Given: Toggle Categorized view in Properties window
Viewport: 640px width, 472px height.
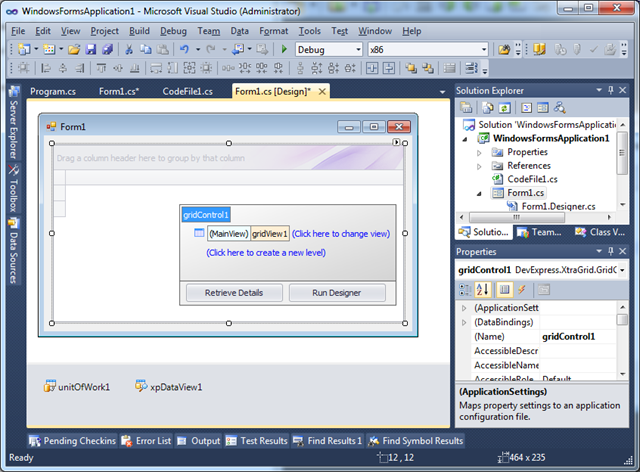Looking at the screenshot, I should (x=465, y=289).
